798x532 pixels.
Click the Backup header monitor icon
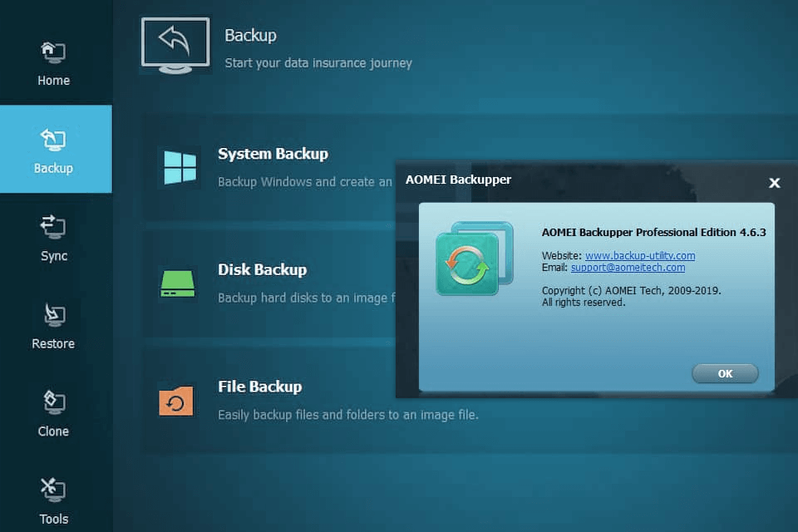pos(175,46)
